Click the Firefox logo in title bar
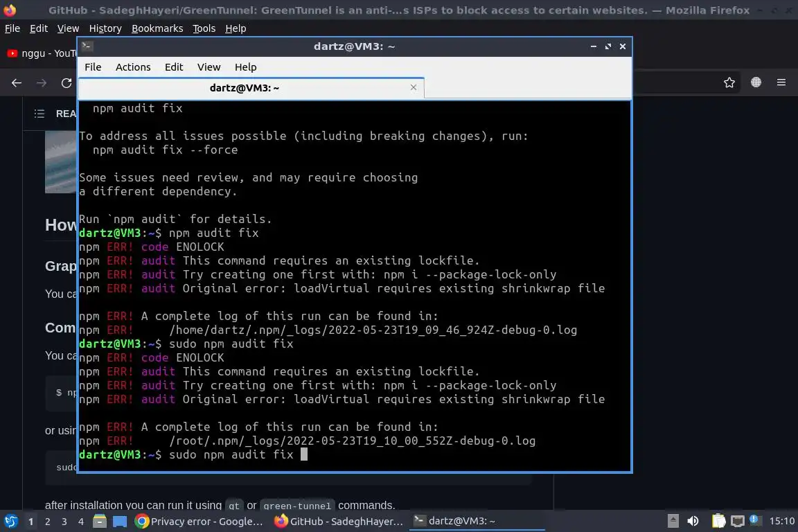Viewport: 798px width, 532px height. point(10,10)
